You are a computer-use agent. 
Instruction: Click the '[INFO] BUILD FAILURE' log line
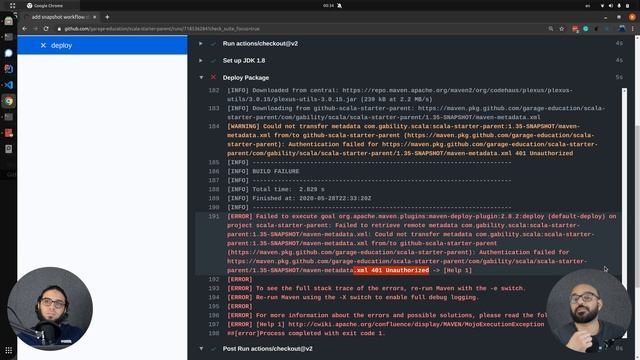coord(263,171)
